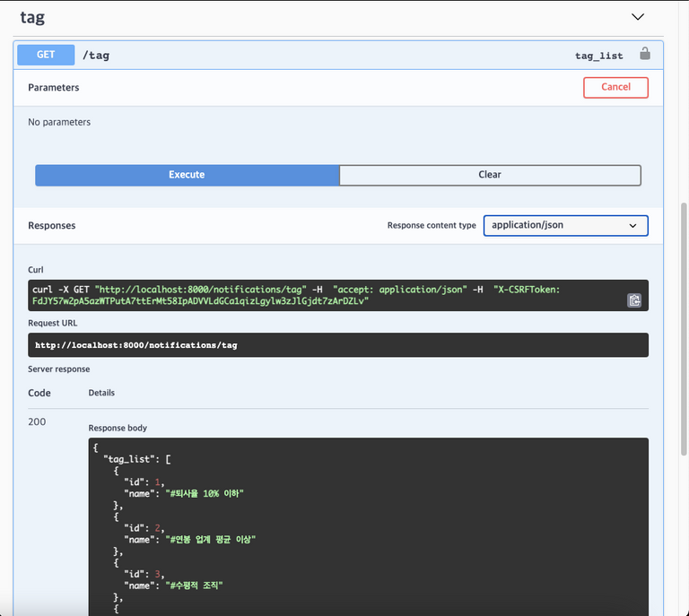Image resolution: width=689 pixels, height=616 pixels.
Task: Click the Parameters section header
Action: pyautogui.click(x=54, y=87)
